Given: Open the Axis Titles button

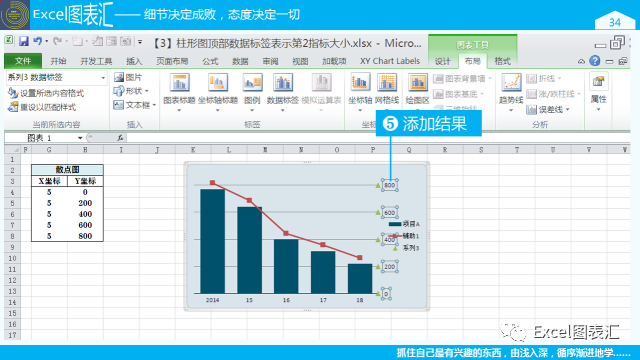Looking at the screenshot, I should (x=218, y=93).
